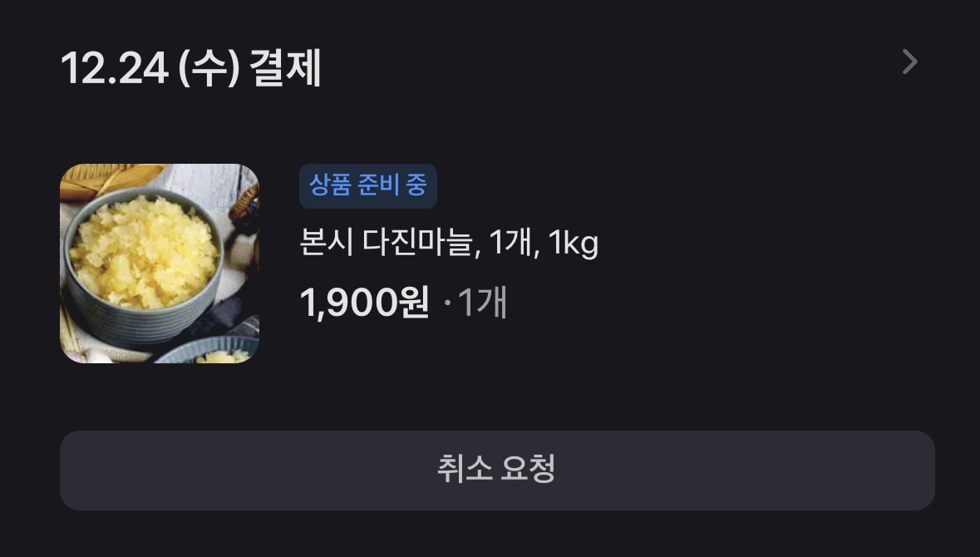Open the 본시 다진마늘 product page

click(449, 242)
